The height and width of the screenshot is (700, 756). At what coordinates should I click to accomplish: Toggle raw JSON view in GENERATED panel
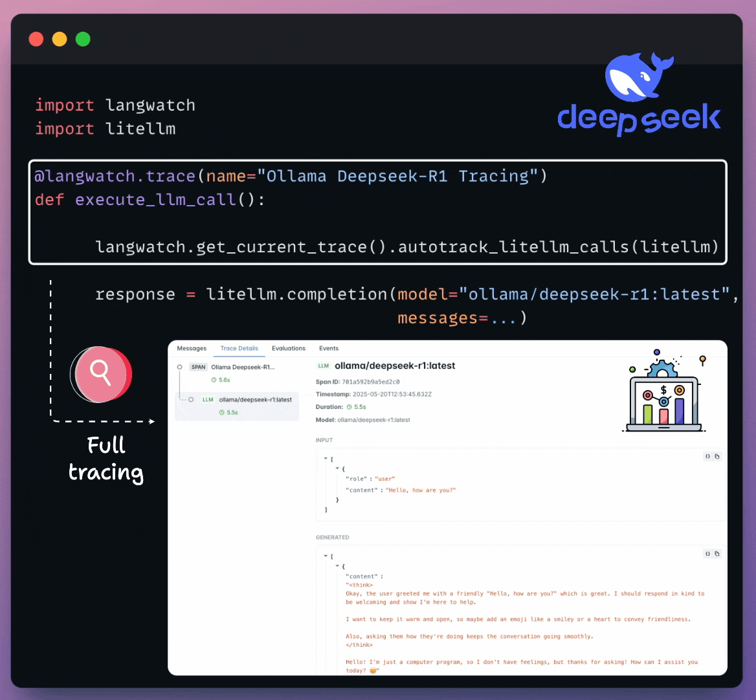pyautogui.click(x=707, y=554)
